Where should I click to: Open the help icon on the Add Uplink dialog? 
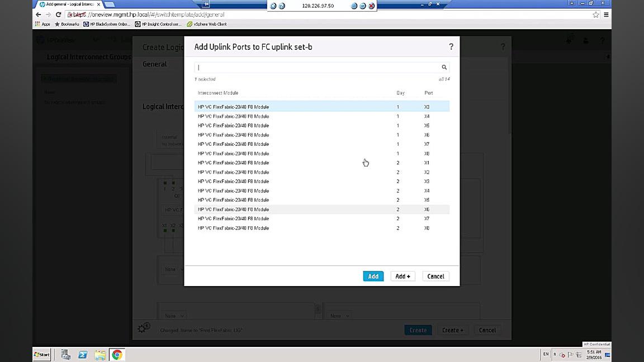(451, 47)
